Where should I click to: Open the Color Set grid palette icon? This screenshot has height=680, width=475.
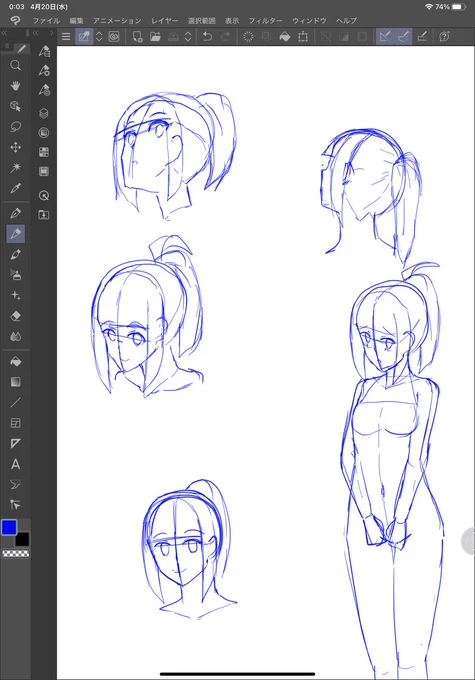(44, 152)
